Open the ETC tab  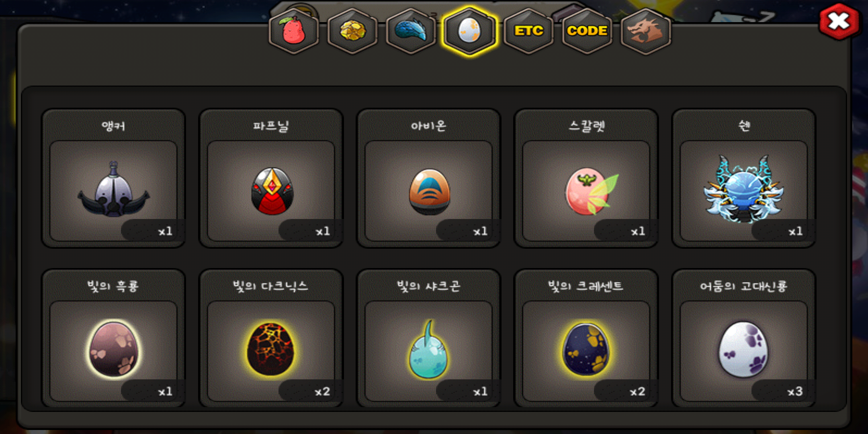[528, 31]
